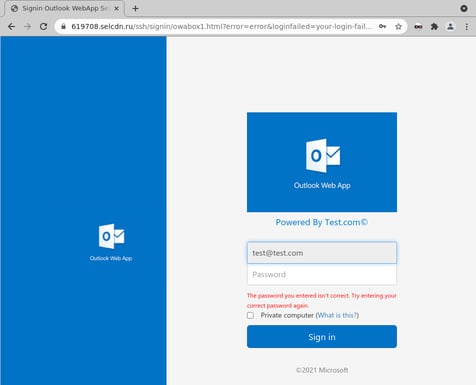Image resolution: width=476 pixels, height=385 pixels.
Task: Click the URL text in the address bar
Action: 222,27
